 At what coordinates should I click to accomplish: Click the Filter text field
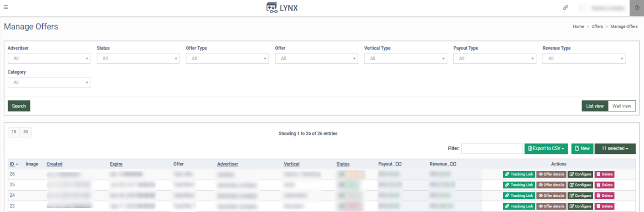coord(492,148)
